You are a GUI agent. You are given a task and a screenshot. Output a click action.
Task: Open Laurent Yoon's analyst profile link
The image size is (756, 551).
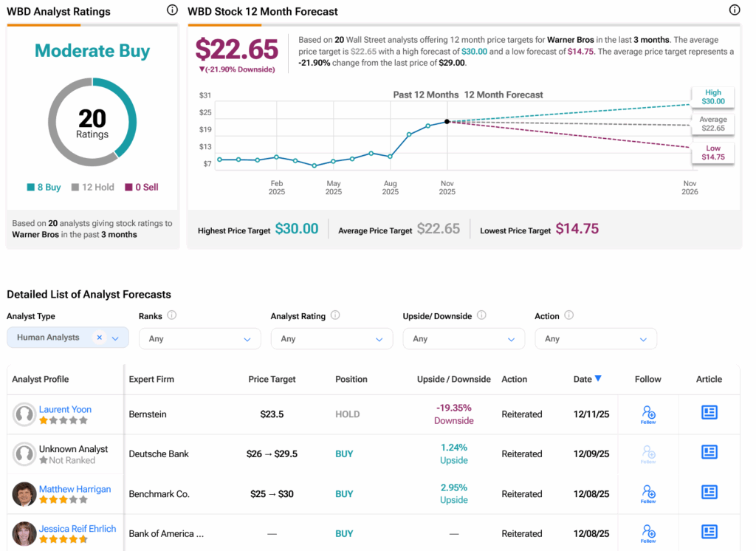tap(65, 409)
